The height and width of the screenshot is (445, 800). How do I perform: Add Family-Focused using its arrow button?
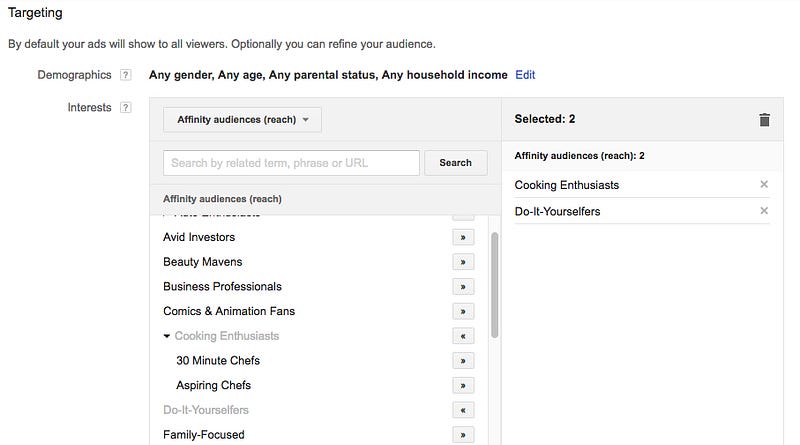(x=462, y=435)
